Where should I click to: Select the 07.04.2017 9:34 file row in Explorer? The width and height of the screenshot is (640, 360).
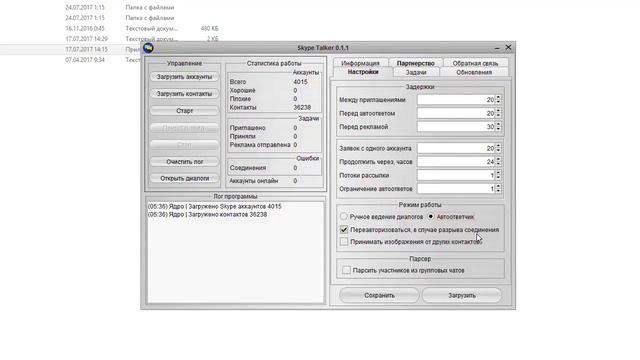pos(103,60)
